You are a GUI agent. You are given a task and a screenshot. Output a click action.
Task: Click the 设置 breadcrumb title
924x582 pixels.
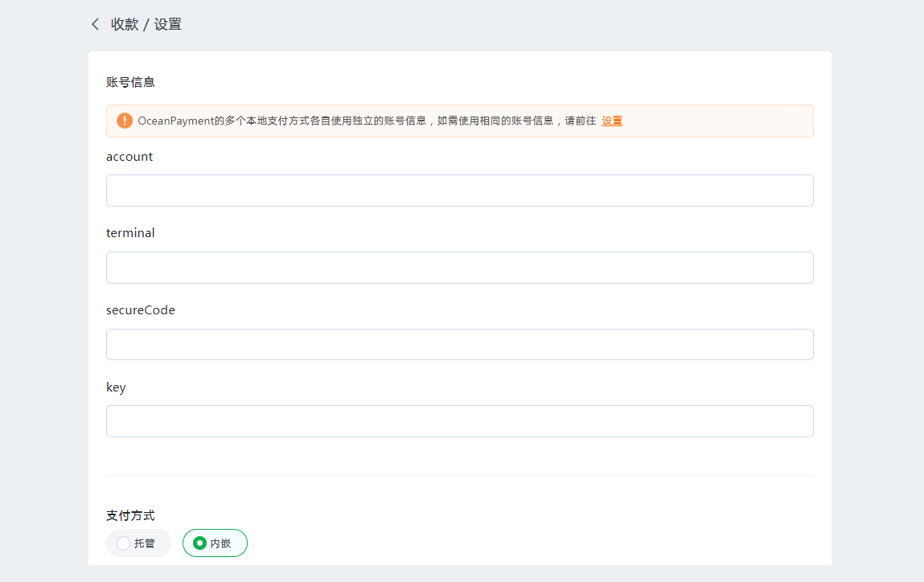pos(168,25)
